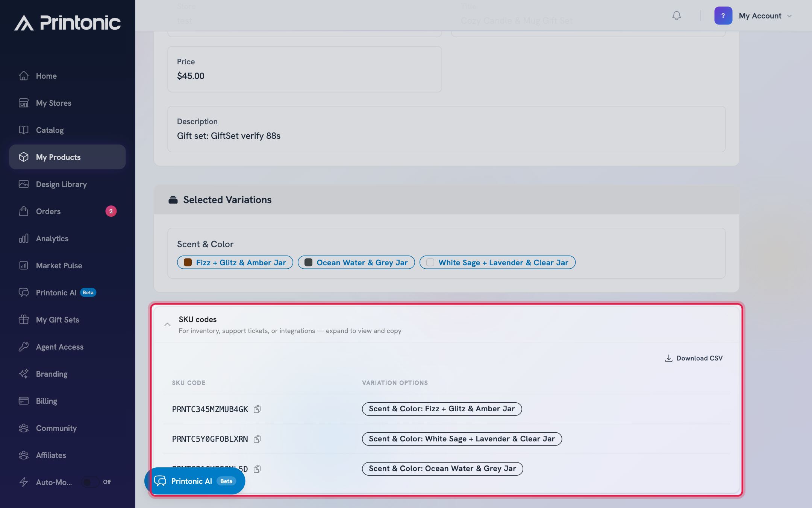Image resolution: width=812 pixels, height=508 pixels.
Task: Open notifications bell
Action: tap(676, 15)
